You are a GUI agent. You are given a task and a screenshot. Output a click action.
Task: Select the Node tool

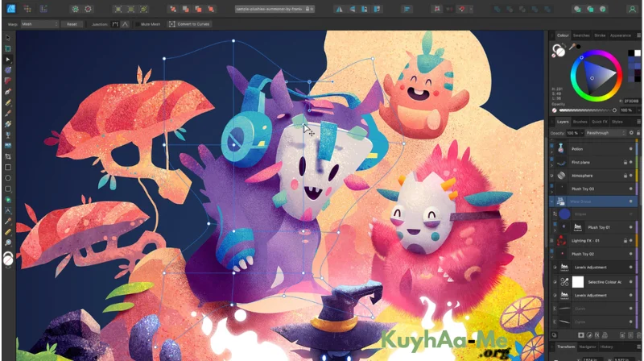pyautogui.click(x=8, y=60)
